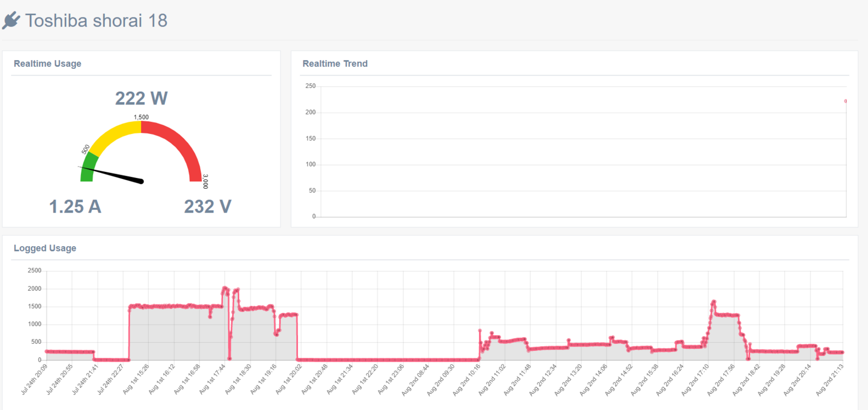Click the 1,500 gauge label
Screen dimensions: 868x410
click(x=141, y=117)
